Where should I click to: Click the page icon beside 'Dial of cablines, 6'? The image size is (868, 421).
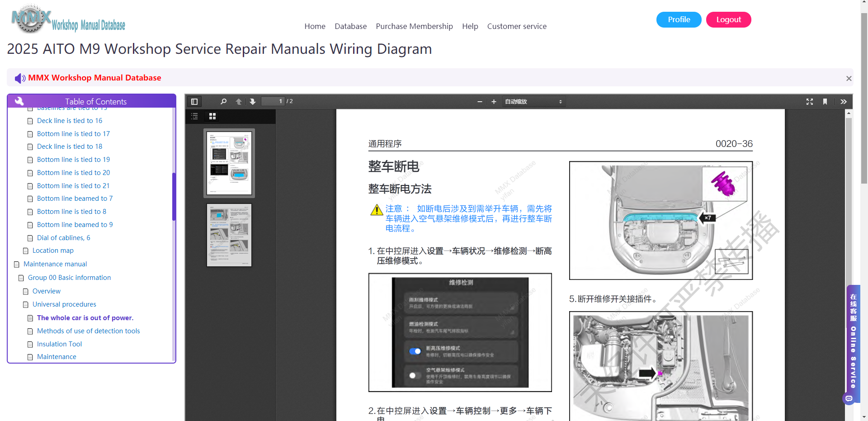(x=30, y=238)
